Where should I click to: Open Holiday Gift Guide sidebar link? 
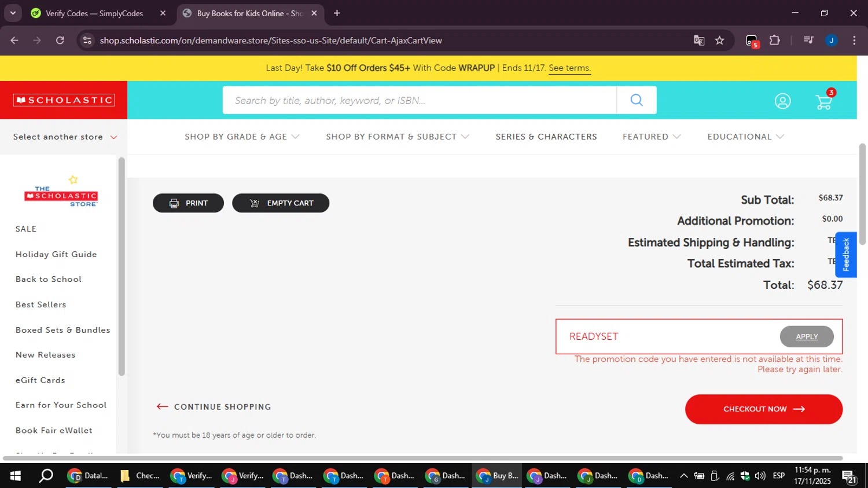(56, 254)
